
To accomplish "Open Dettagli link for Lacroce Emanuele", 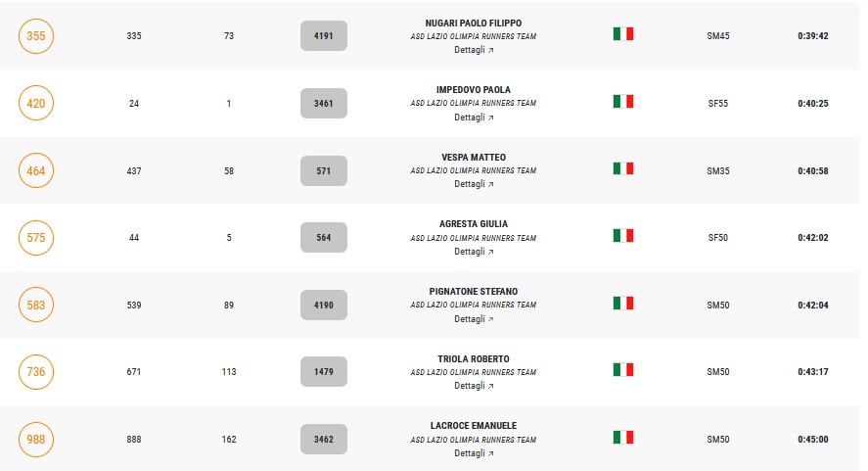I will [x=474, y=453].
